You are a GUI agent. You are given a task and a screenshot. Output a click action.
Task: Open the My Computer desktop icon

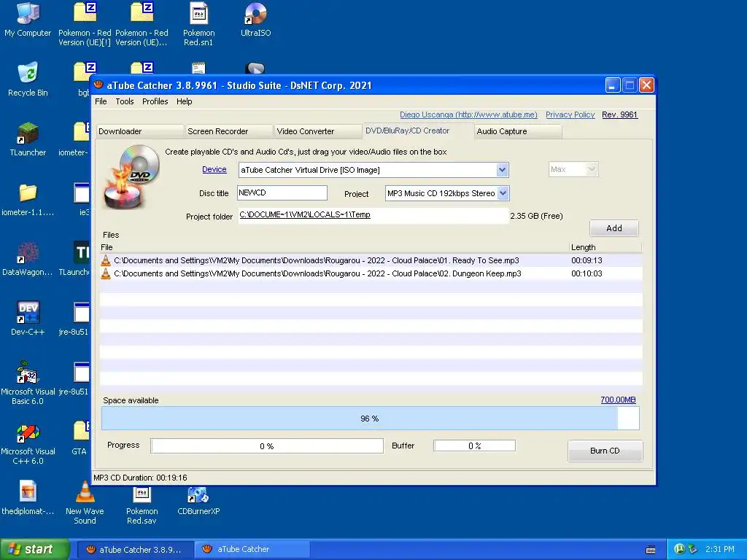(28, 20)
